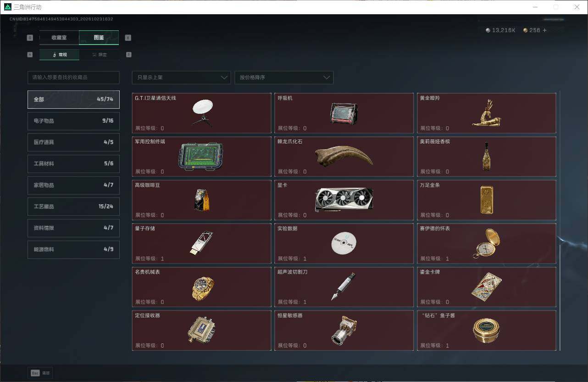Switch to the 常规 sub-tab

[x=59, y=55]
